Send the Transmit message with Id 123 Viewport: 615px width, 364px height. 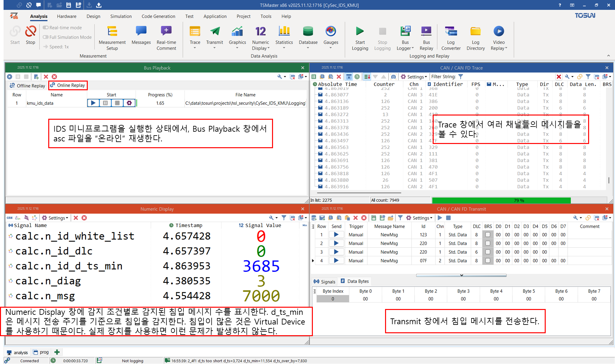[336, 235]
